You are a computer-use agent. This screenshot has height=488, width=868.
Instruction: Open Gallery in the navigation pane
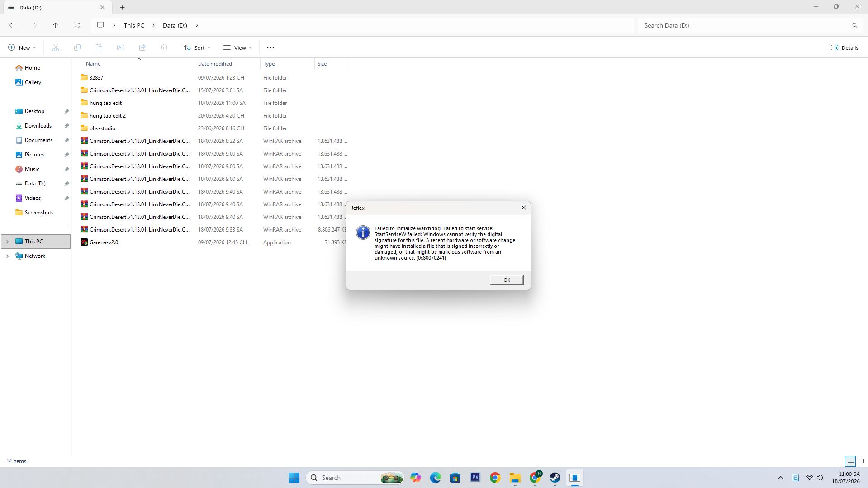tap(33, 82)
